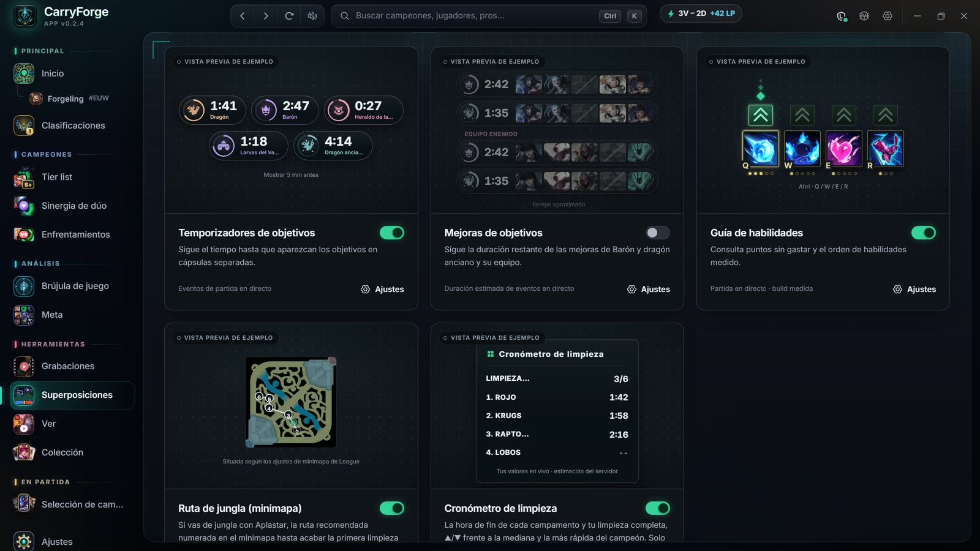980x551 pixels.
Task: Disable Ruta de jungla (minimapa) toggle
Action: (392, 508)
